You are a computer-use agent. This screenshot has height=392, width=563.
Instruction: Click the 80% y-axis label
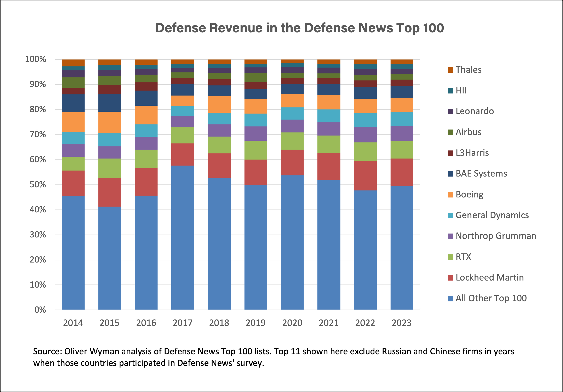(x=38, y=109)
